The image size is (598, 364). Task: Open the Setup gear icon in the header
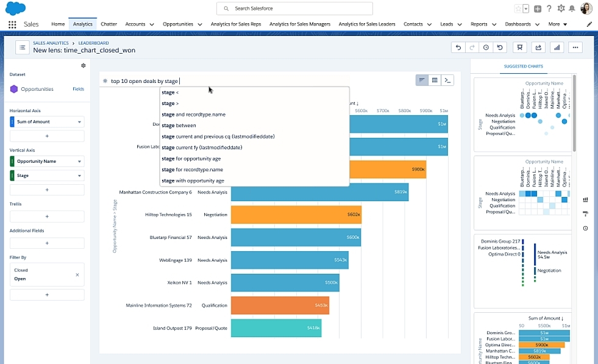click(x=561, y=9)
